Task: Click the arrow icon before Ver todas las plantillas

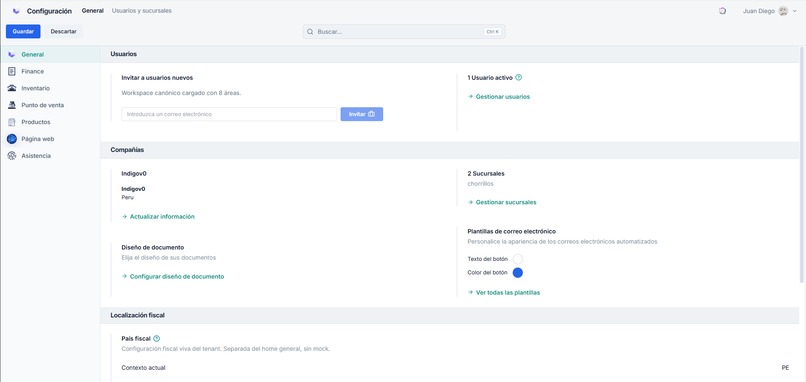Action: pyautogui.click(x=470, y=293)
